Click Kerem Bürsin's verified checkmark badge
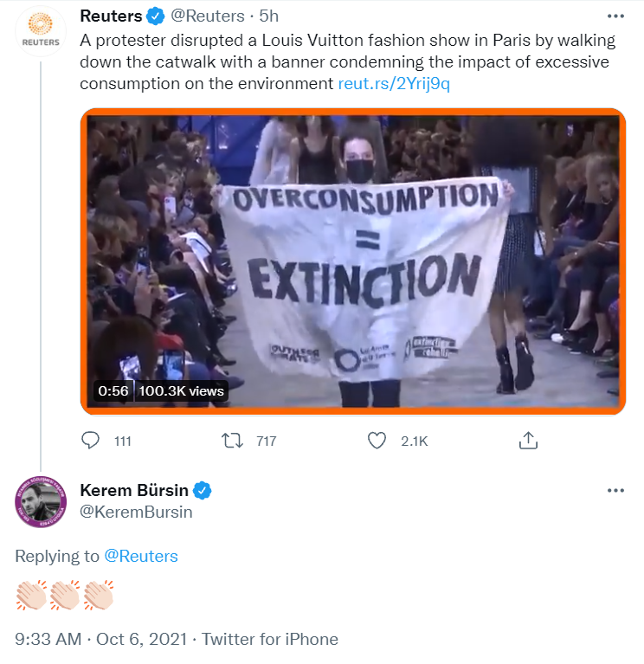This screenshot has width=644, height=664. coord(202,491)
